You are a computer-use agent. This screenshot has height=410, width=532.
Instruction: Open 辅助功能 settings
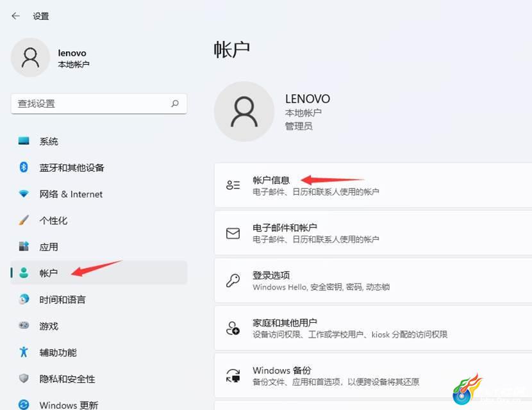tap(99, 352)
